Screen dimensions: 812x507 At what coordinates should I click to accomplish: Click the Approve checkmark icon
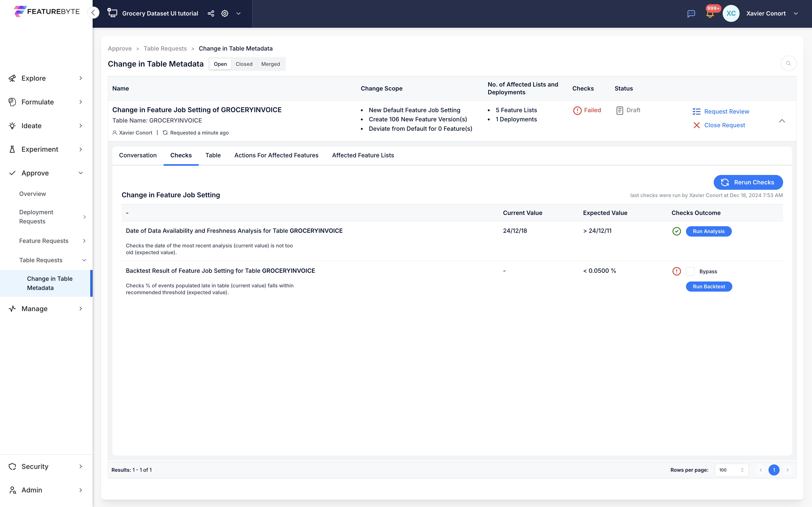point(12,173)
